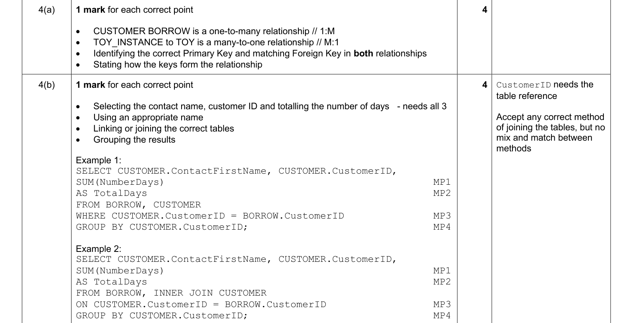This screenshot has width=644, height=323.
Task: Click 'AS TotalDays' line in Example 1
Action: pyautogui.click(x=111, y=193)
